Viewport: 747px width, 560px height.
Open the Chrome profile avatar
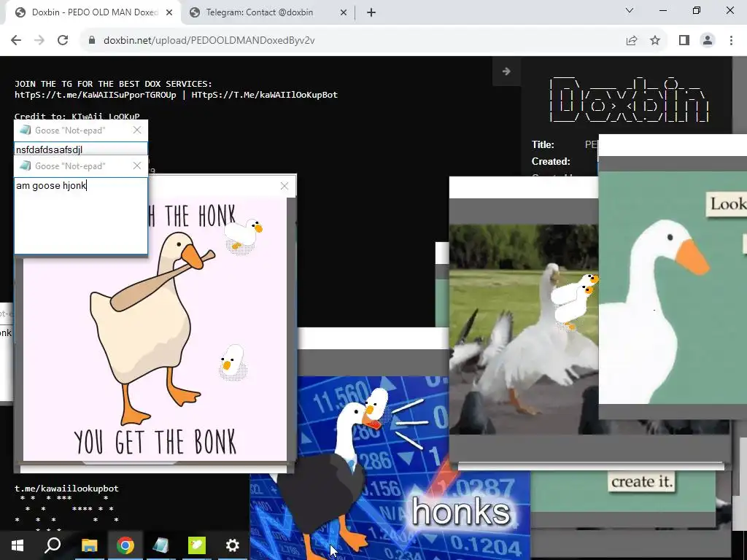coord(708,41)
